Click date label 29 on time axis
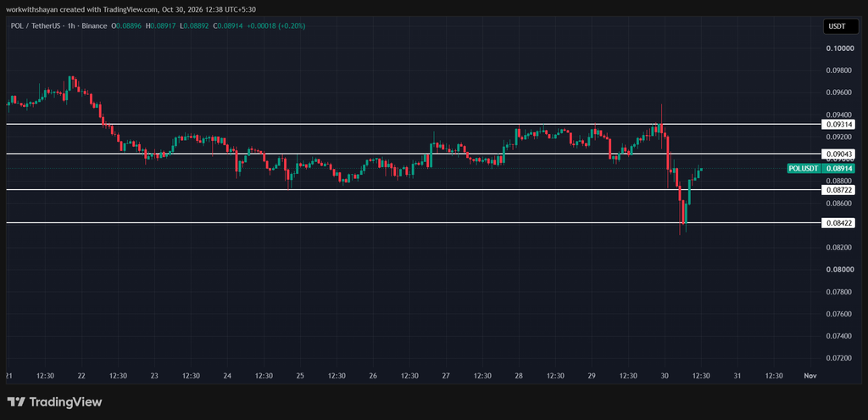The image size is (868, 420). coord(591,376)
